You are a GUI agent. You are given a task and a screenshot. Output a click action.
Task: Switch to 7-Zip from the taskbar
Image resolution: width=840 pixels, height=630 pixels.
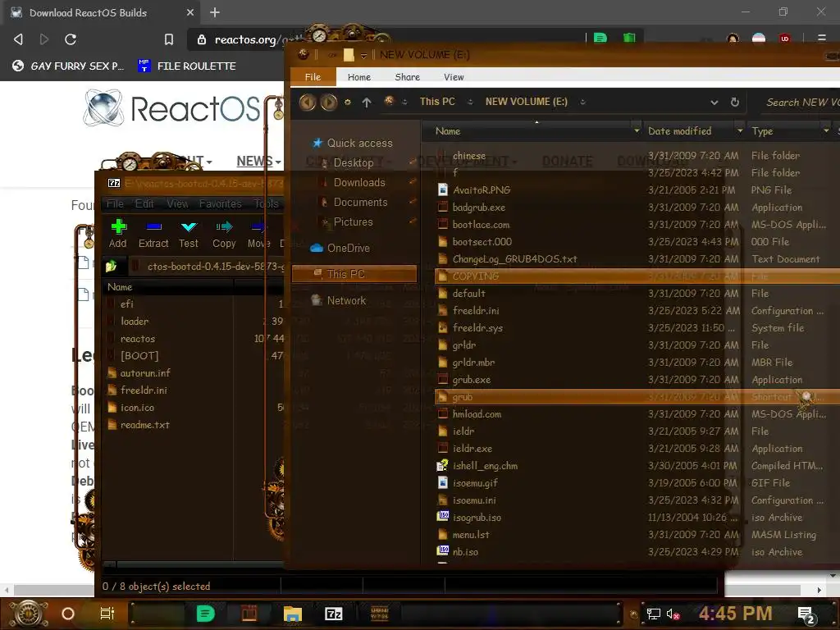333,614
